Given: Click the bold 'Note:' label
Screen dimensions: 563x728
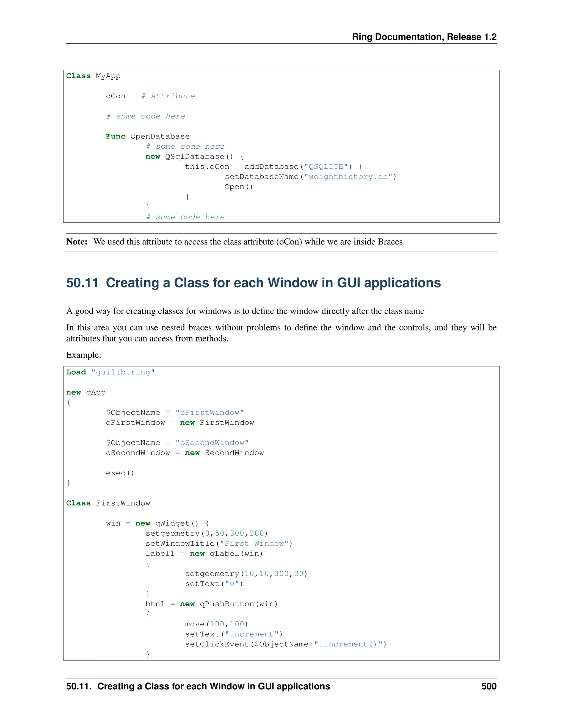Looking at the screenshot, I should pos(77,242).
